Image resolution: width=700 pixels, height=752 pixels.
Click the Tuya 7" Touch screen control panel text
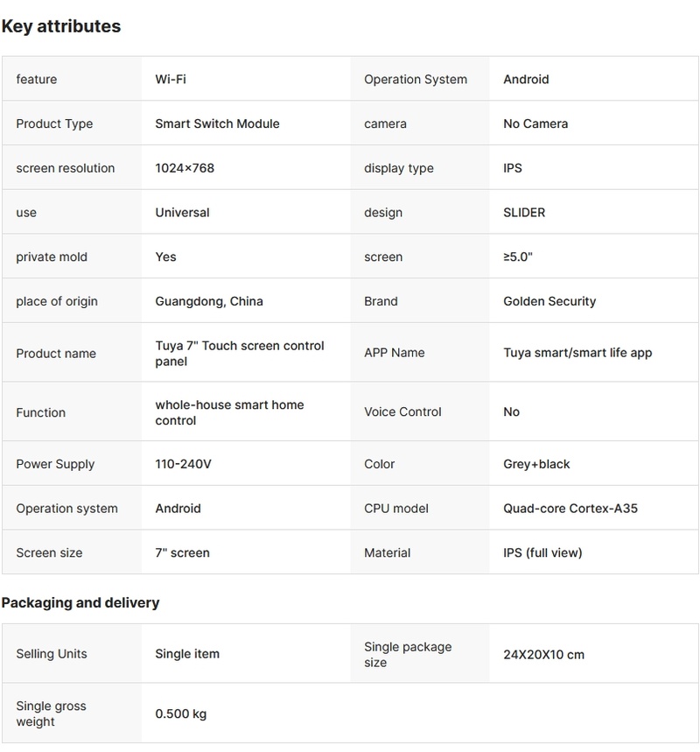[240, 354]
